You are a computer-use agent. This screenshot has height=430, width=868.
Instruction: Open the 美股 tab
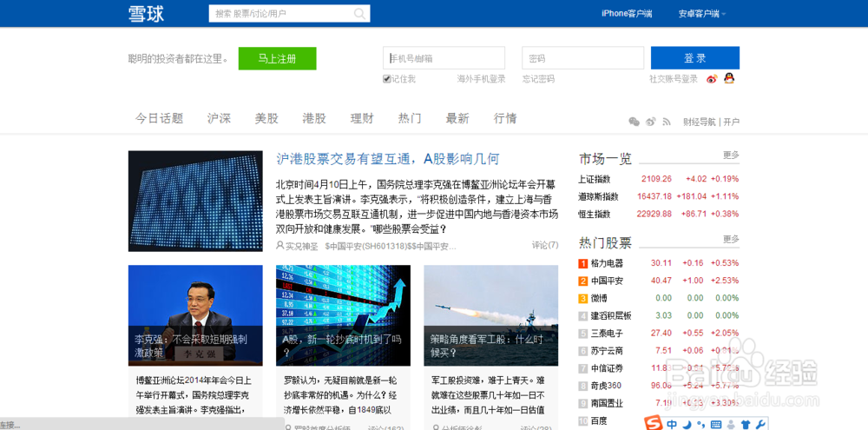pyautogui.click(x=266, y=118)
